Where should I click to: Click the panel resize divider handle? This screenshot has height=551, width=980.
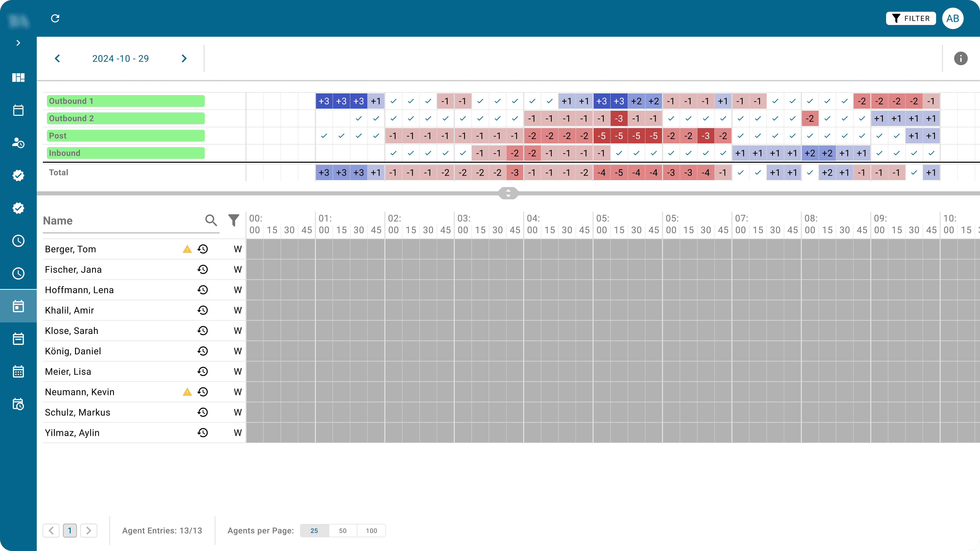508,193
